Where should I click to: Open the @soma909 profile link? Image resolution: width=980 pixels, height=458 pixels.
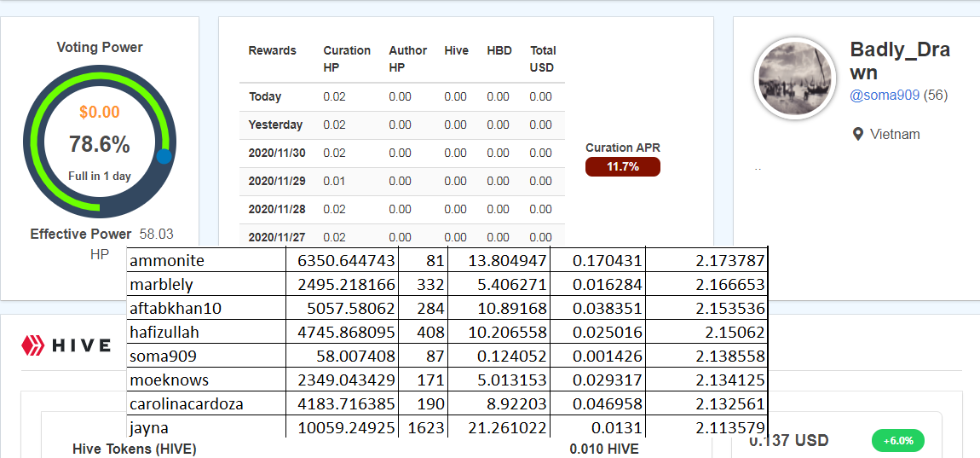pos(885,96)
